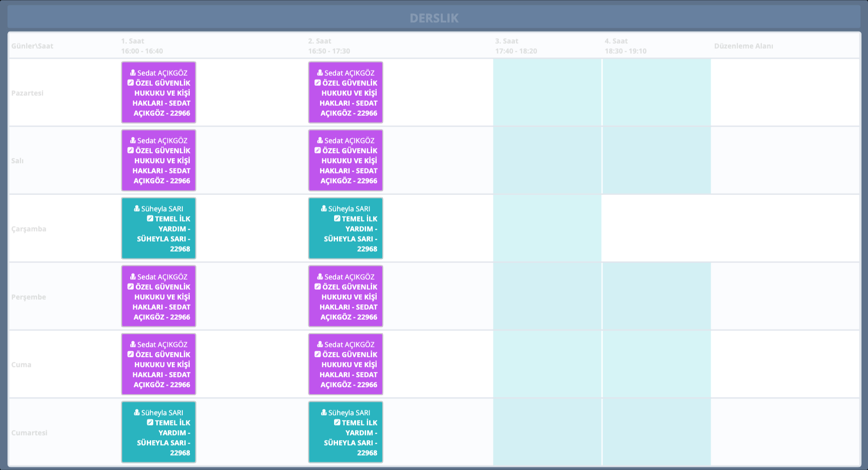This screenshot has width=868, height=470.
Task: Click the DERSLIK title bar
Action: (x=434, y=18)
